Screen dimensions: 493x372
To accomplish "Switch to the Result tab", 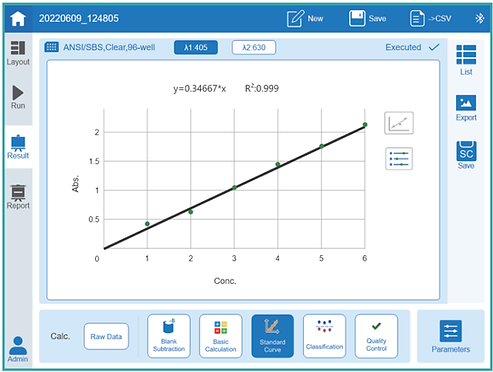I will click(18, 147).
